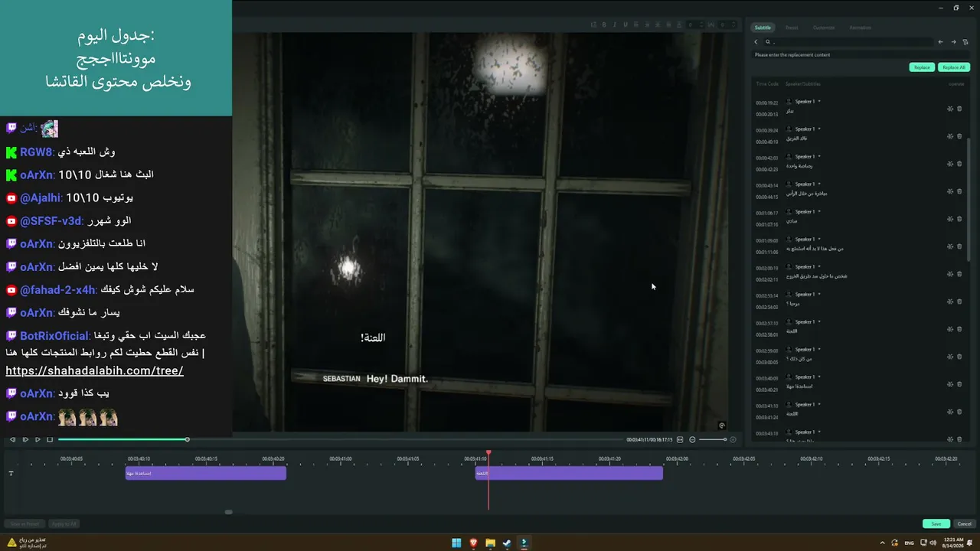Open File Explorer from the taskbar
This screenshot has width=980, height=551.
490,543
